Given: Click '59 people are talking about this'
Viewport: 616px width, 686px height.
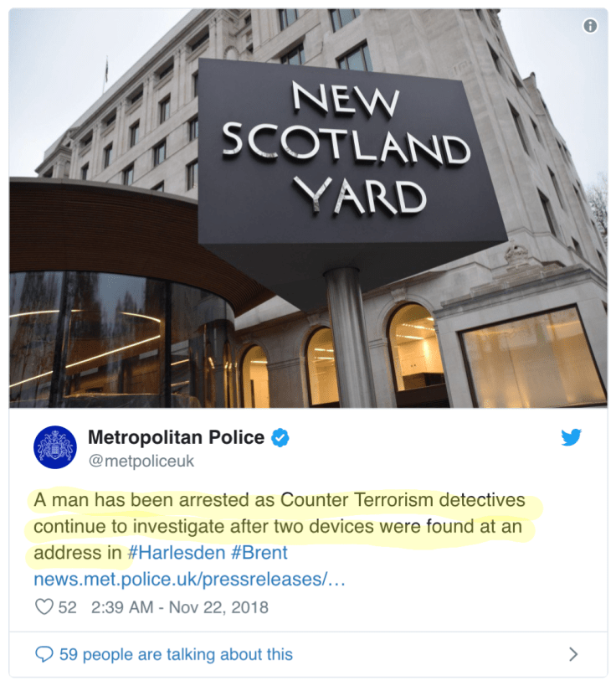Looking at the screenshot, I should (x=177, y=654).
